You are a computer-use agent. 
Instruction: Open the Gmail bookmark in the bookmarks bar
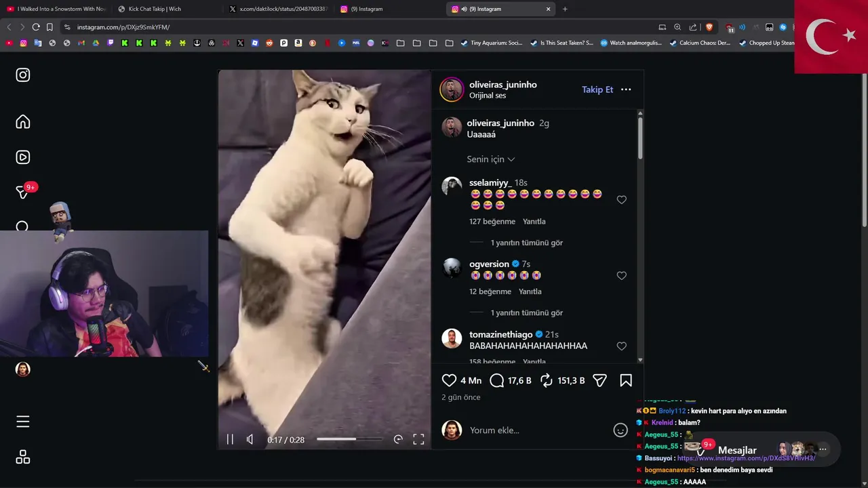point(81,43)
